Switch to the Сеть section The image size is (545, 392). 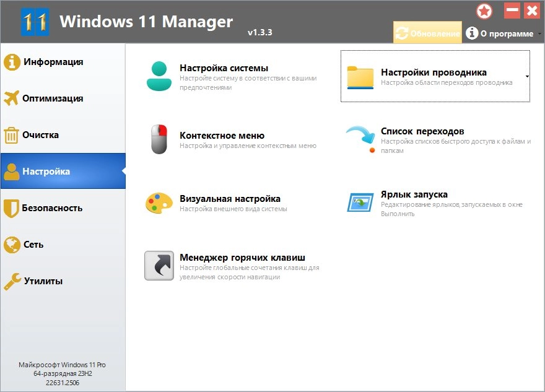(63, 245)
